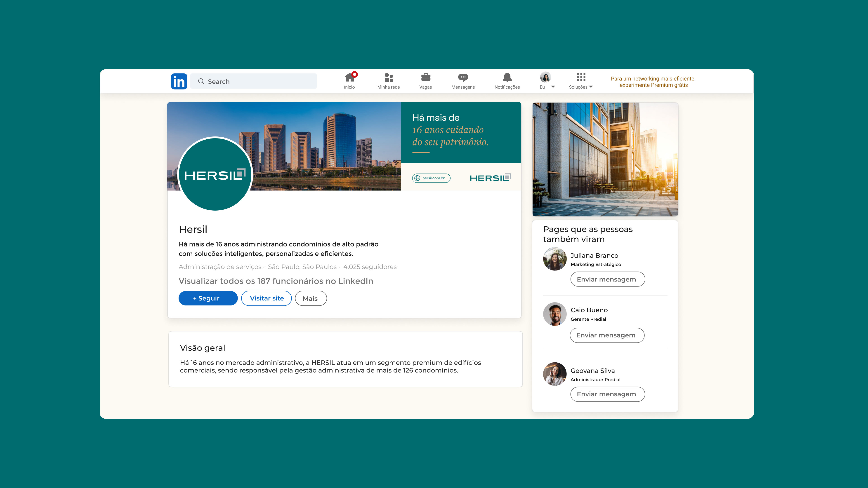Click the Minha rede label
Viewport: 868px width, 488px height.
point(389,87)
